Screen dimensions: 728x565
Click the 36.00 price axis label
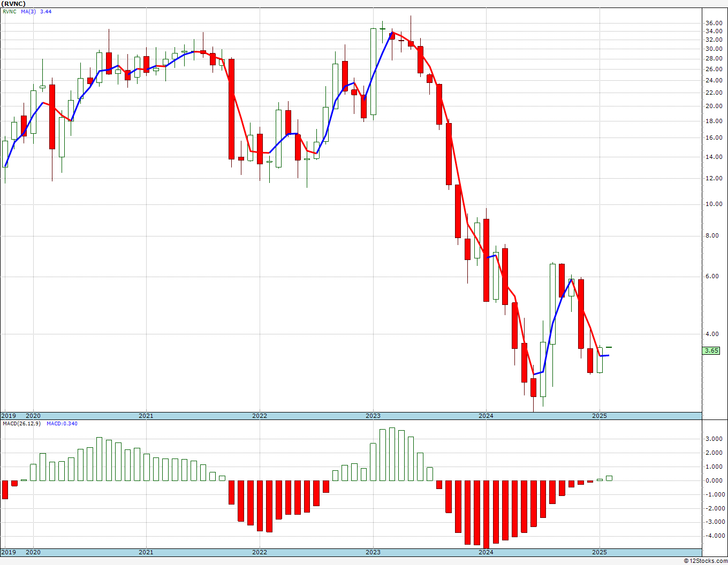tap(713, 23)
